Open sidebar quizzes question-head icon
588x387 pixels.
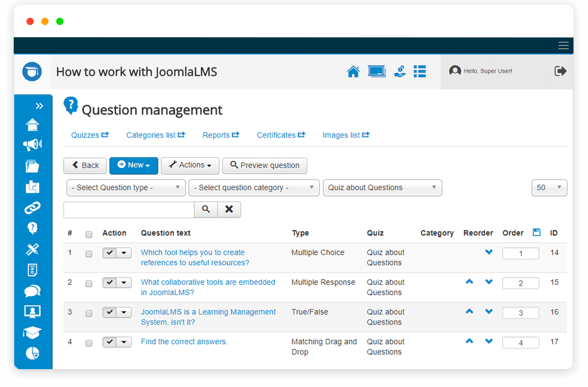tap(32, 228)
